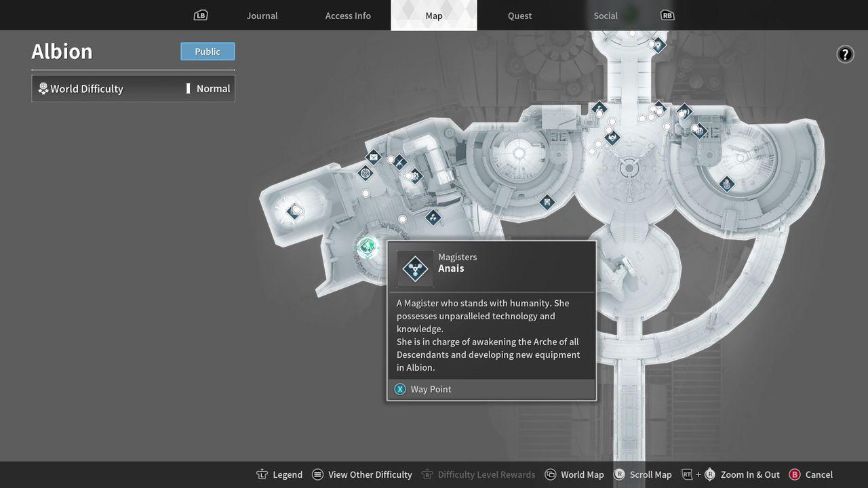Click the map icon in far-left room
Viewport: 868px width, 488px height.
click(x=294, y=211)
